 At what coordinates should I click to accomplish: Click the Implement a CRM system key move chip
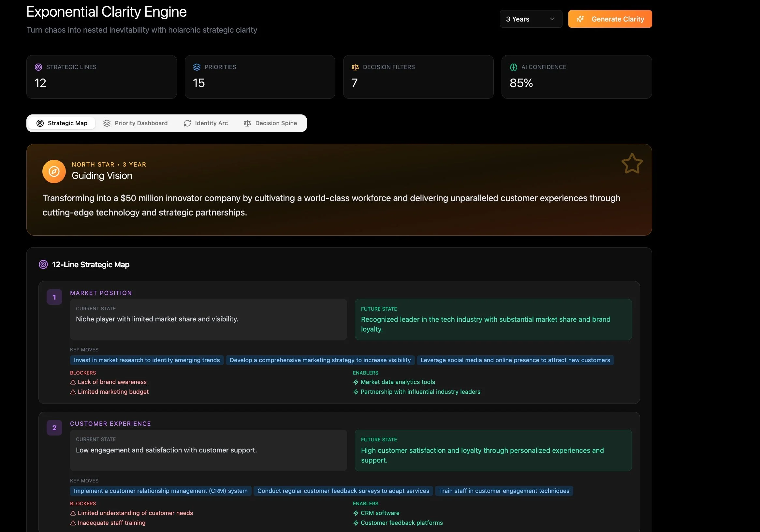pyautogui.click(x=161, y=491)
